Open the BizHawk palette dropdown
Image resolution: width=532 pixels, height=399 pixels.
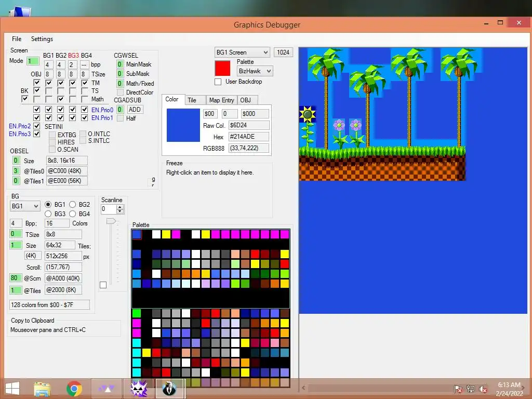(255, 71)
